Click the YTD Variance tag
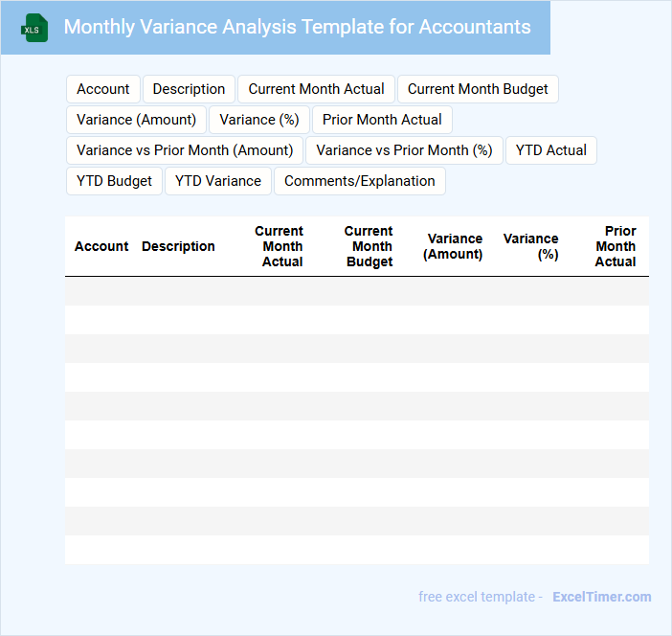The width and height of the screenshot is (672, 636). tap(218, 181)
